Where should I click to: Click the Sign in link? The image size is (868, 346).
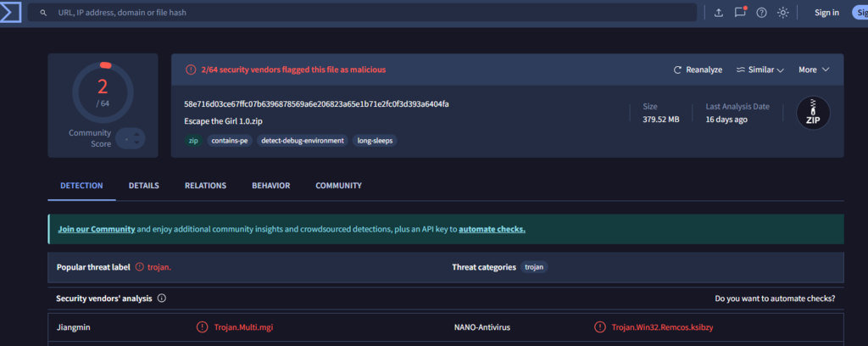(826, 13)
